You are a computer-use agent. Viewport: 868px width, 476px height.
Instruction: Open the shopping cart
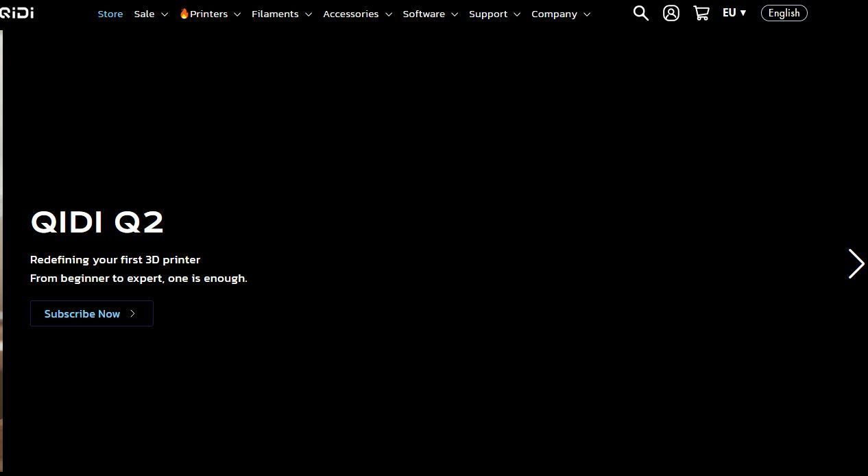click(701, 13)
